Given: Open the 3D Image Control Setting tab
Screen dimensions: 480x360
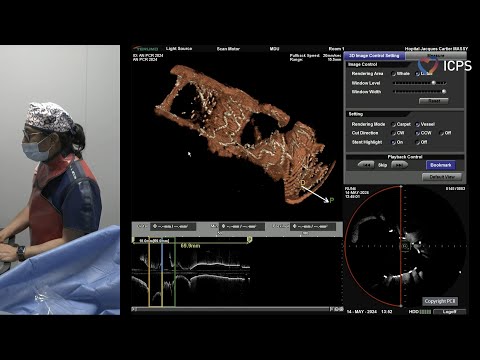Looking at the screenshot, I should click(374, 56).
